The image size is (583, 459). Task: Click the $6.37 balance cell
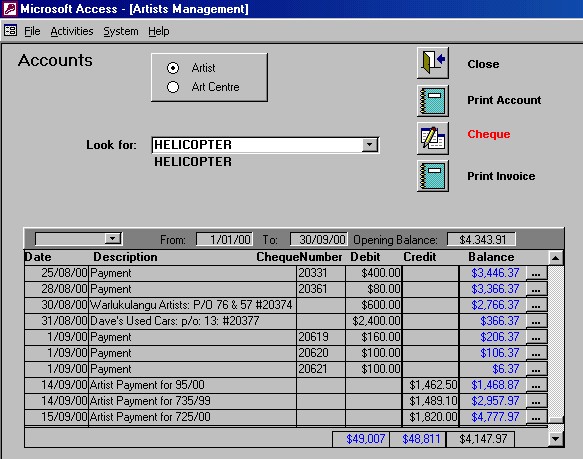click(x=493, y=369)
